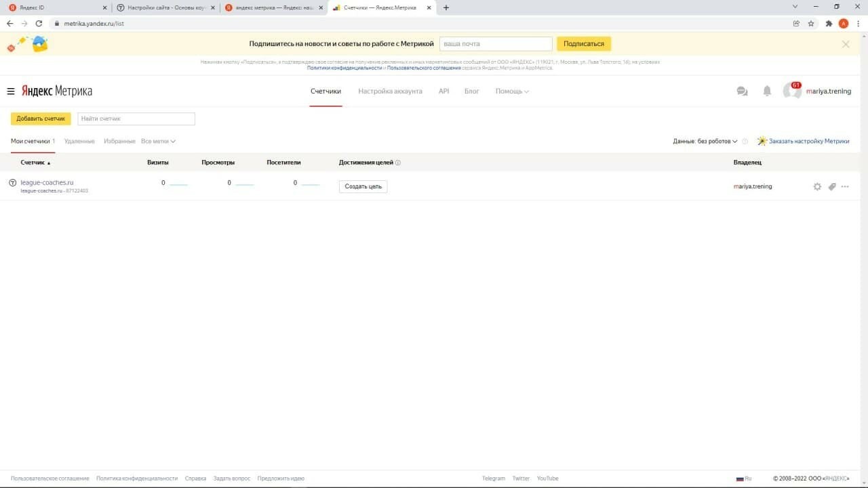Click the ваша почта email field
The image size is (868, 488).
click(496, 44)
